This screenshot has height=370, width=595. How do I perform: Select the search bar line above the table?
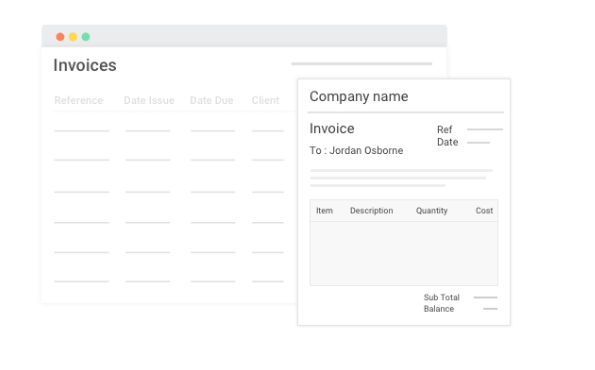click(362, 64)
